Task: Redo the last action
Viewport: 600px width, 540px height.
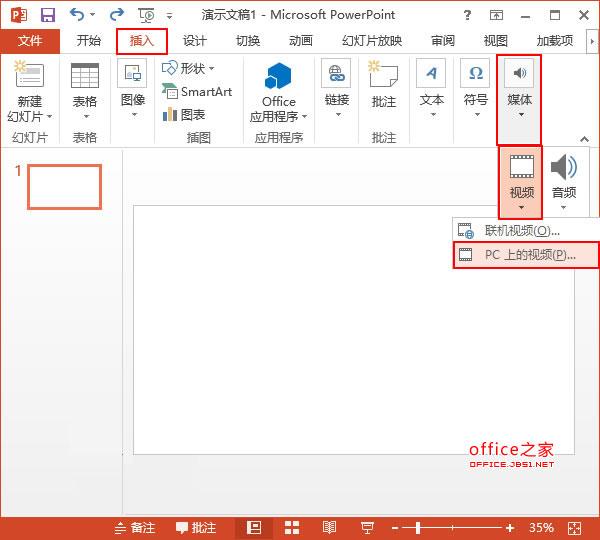Action: [117, 15]
